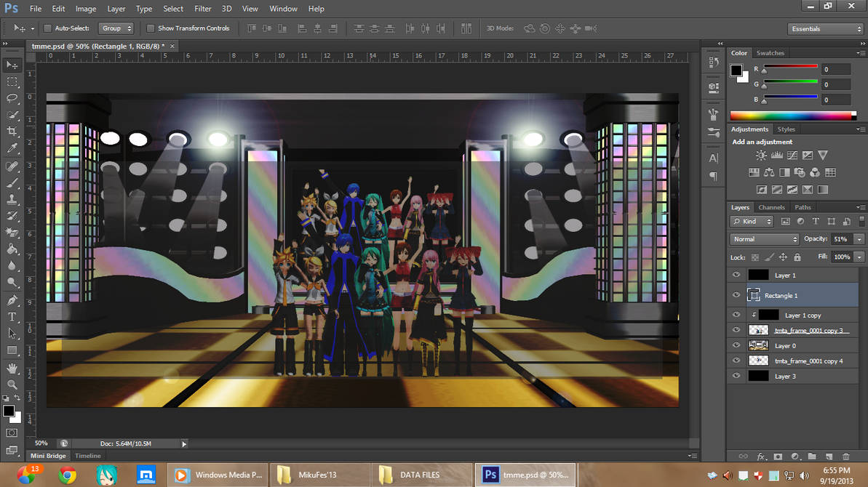Open the Image menu
The height and width of the screenshot is (487, 868).
point(86,9)
